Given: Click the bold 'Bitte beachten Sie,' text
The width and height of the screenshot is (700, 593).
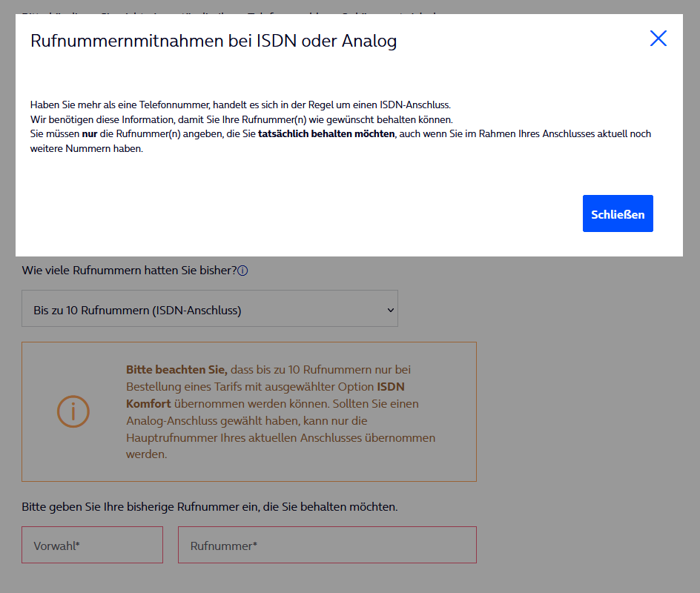Looking at the screenshot, I should [x=178, y=369].
